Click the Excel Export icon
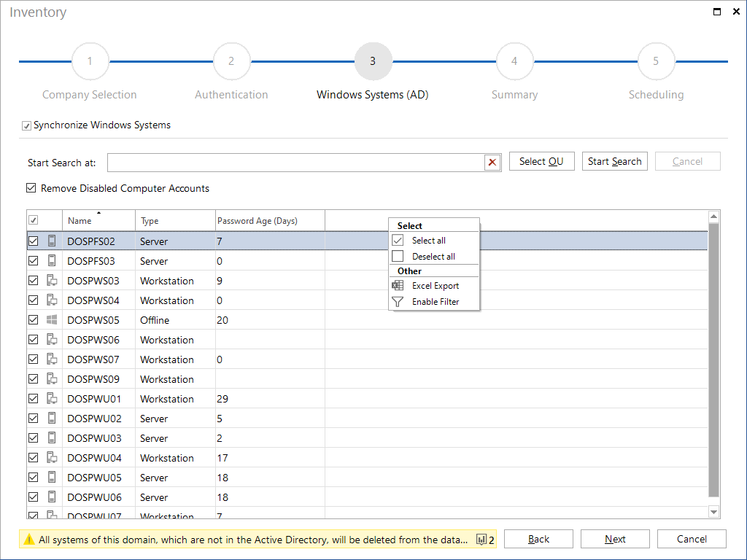This screenshot has width=747, height=560. click(398, 285)
